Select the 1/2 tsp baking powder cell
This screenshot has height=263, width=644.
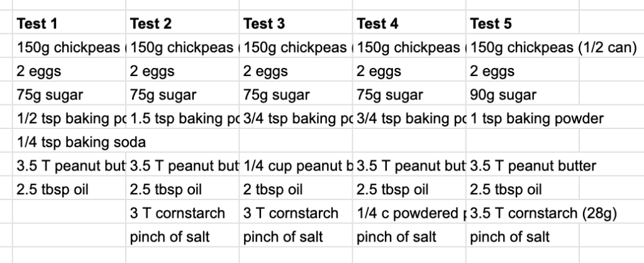(69, 119)
